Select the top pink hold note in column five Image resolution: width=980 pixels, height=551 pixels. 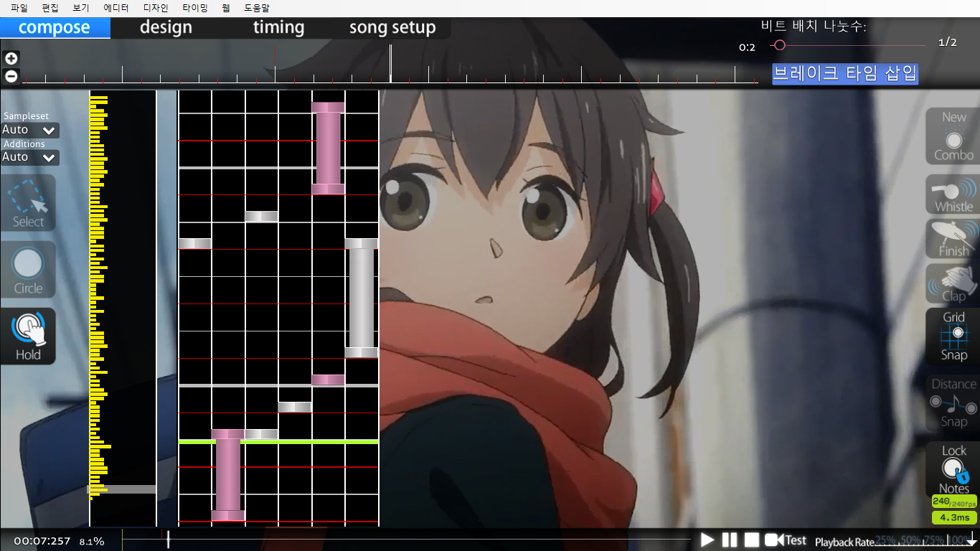point(328,148)
